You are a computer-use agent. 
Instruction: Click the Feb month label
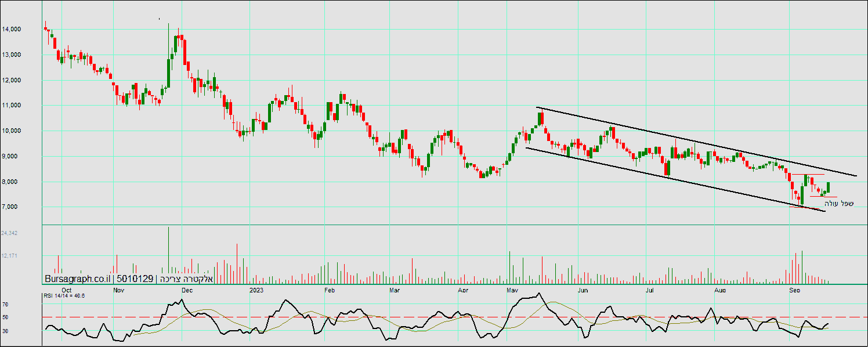[330, 289]
